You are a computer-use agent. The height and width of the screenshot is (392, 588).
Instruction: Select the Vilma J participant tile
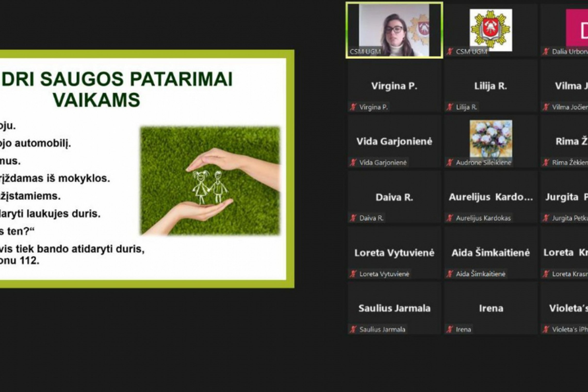(x=564, y=86)
